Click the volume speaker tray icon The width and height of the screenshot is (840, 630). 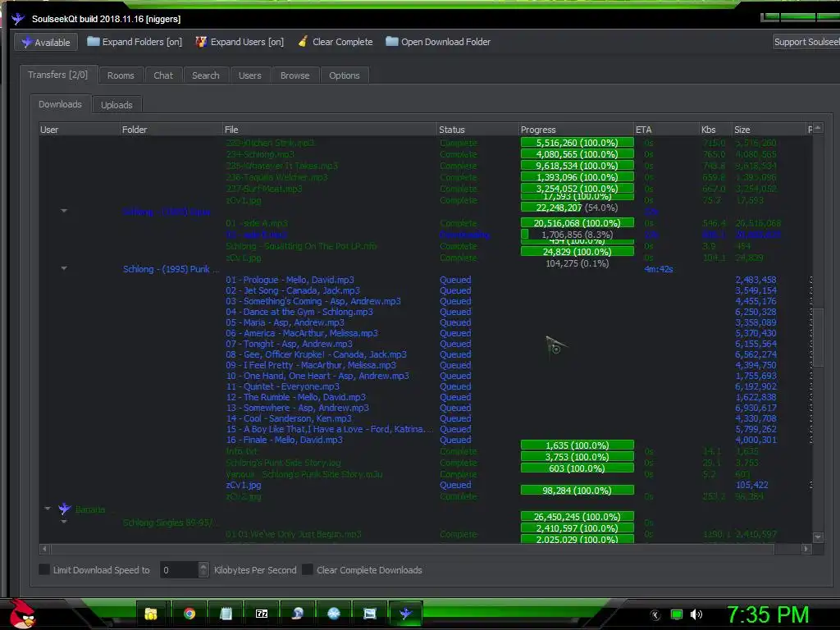[x=696, y=614]
